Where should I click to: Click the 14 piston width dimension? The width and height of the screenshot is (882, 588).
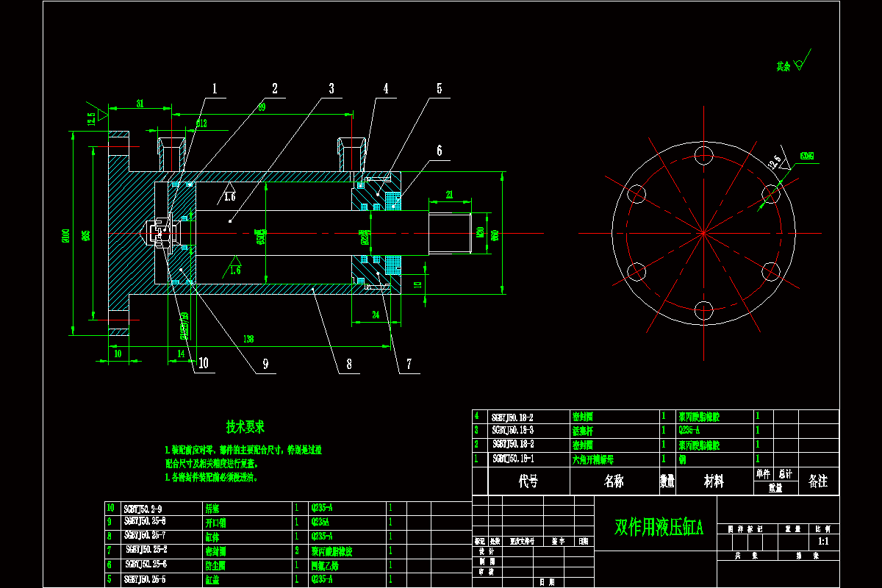(181, 354)
